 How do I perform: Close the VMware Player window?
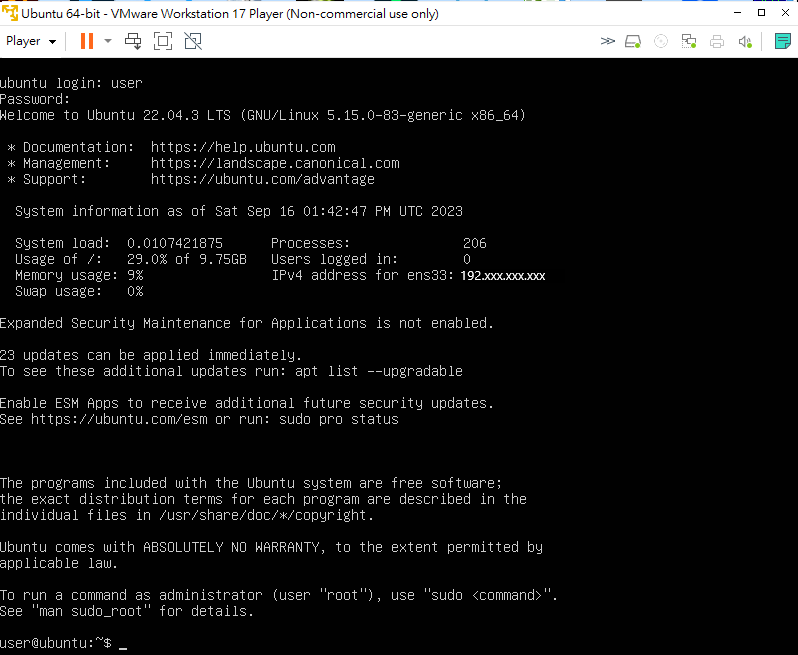785,13
